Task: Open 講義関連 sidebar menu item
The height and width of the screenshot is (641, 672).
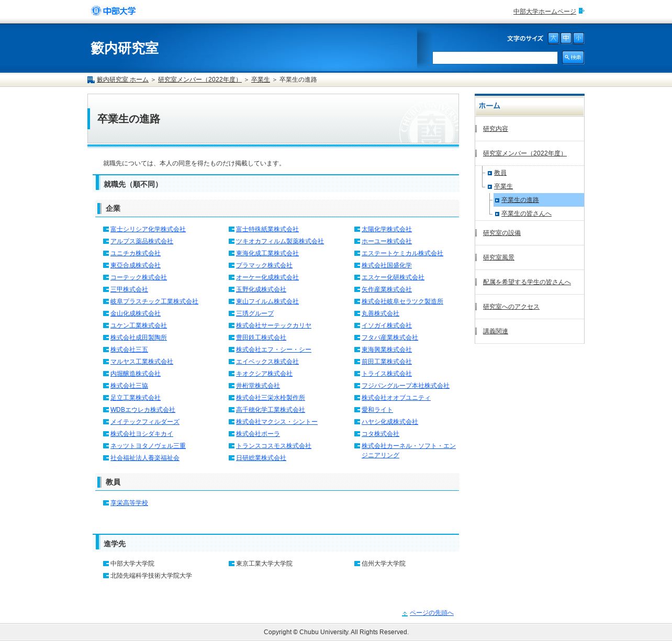Action: tap(496, 331)
